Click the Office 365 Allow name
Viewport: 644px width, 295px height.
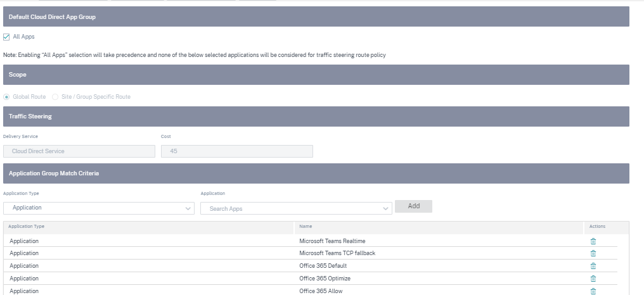point(321,291)
